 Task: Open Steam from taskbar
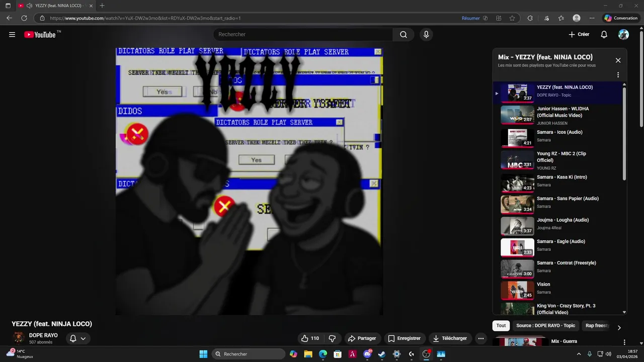point(382,354)
